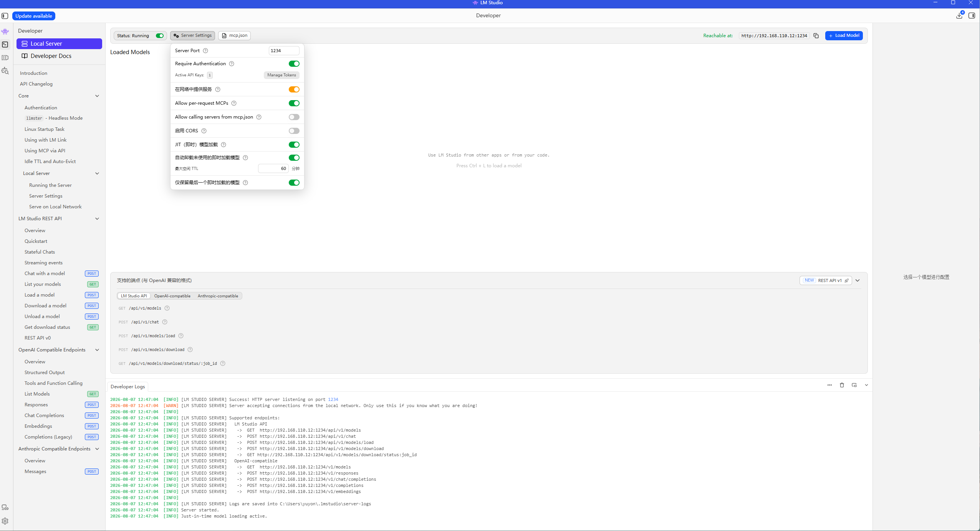Open the Stateful Chats docs page

click(40, 252)
